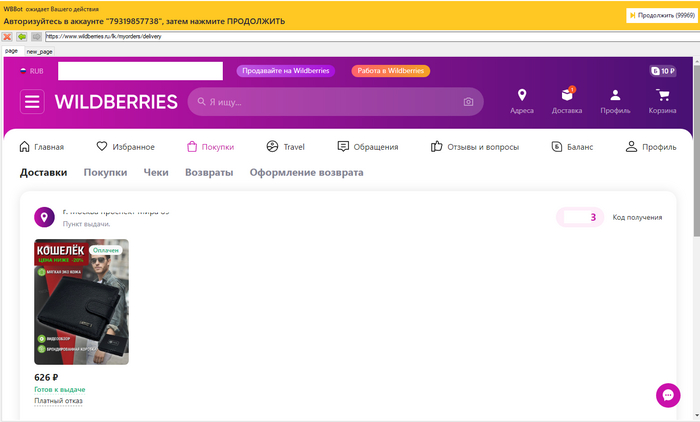Click the camera search-by-photo icon
700x422 pixels.
click(x=468, y=102)
